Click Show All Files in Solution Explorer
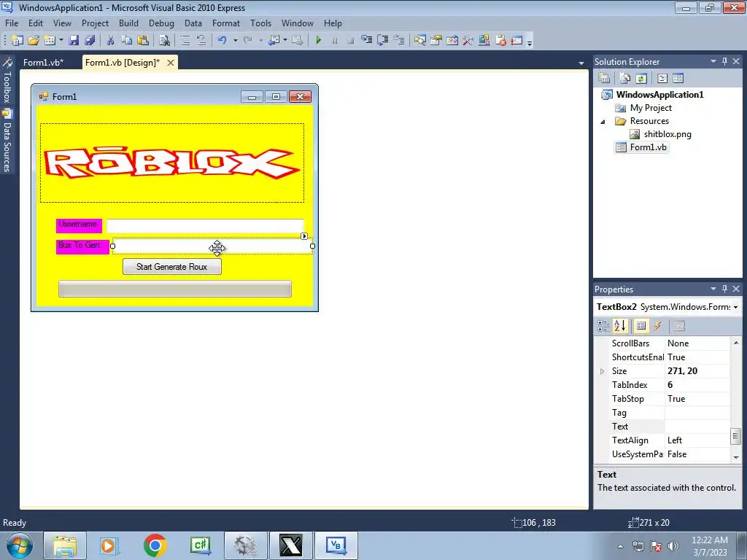Image resolution: width=747 pixels, height=560 pixels. [624, 78]
